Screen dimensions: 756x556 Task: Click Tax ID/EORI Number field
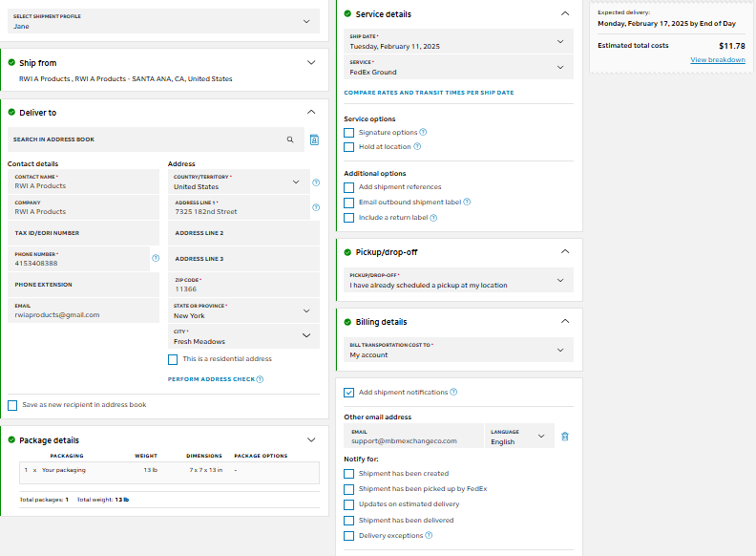(83, 233)
